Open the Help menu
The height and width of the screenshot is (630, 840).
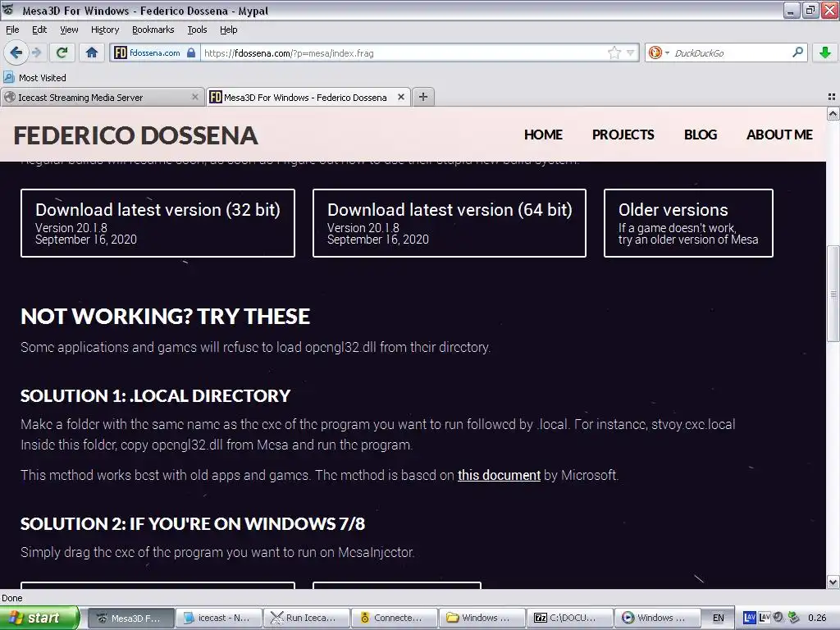[228, 30]
